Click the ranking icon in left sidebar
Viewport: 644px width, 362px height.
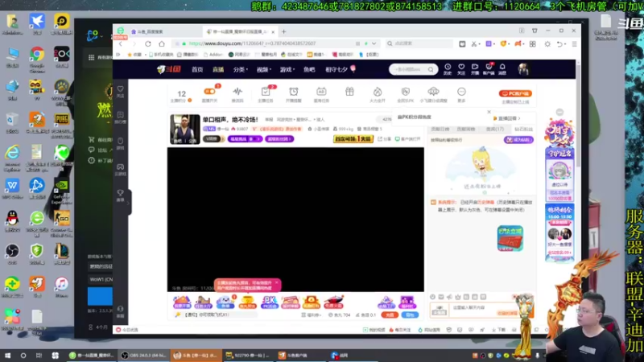pos(120,115)
